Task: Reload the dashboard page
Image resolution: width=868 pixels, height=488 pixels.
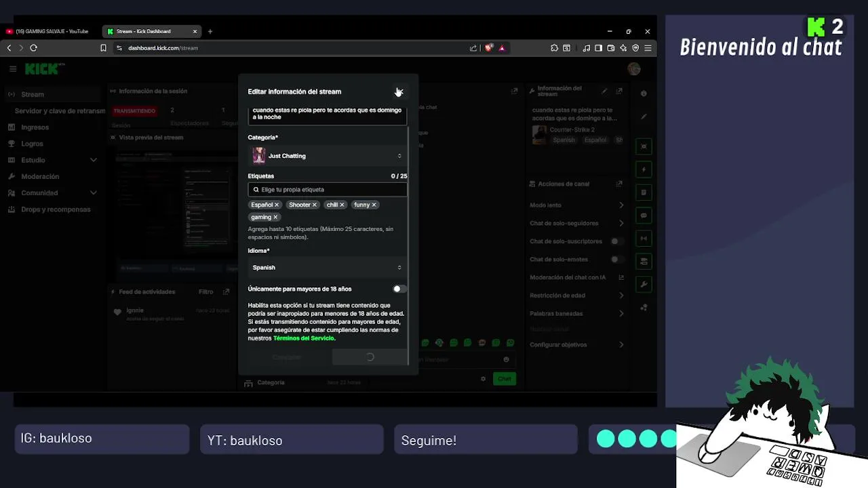Action: (33, 48)
